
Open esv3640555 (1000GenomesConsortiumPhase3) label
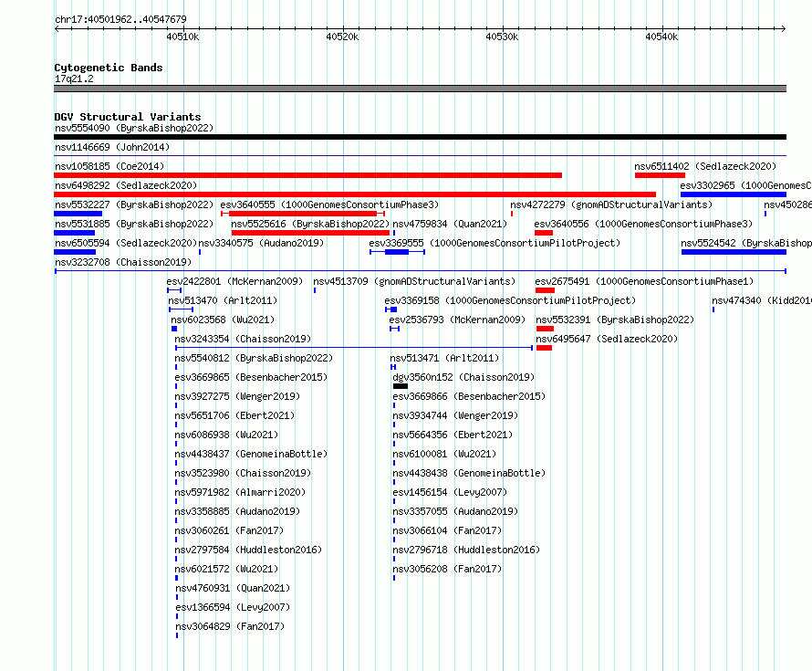[329, 204]
